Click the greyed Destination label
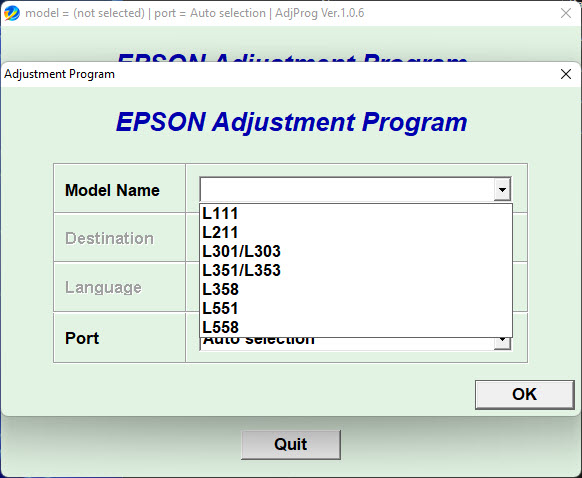 (x=109, y=238)
